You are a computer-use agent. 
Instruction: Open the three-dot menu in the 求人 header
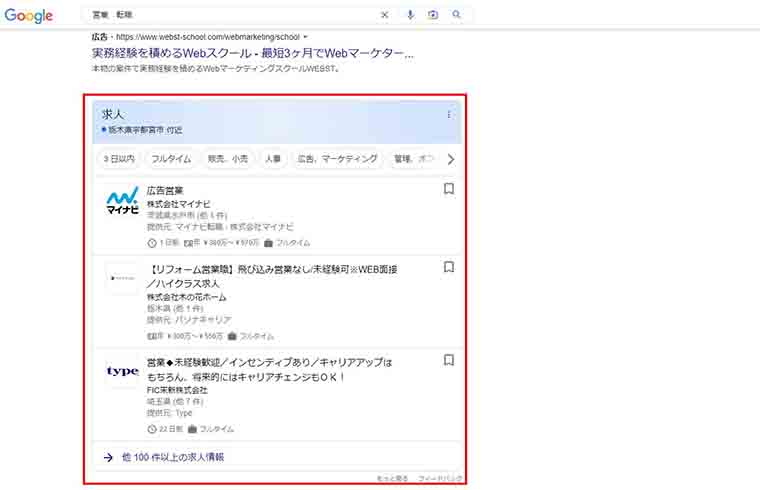(449, 115)
